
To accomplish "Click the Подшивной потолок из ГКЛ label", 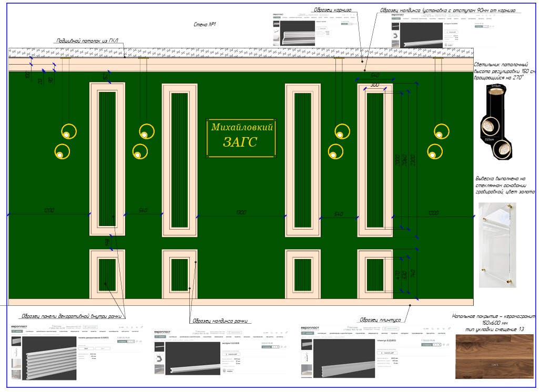I will 87,40.
